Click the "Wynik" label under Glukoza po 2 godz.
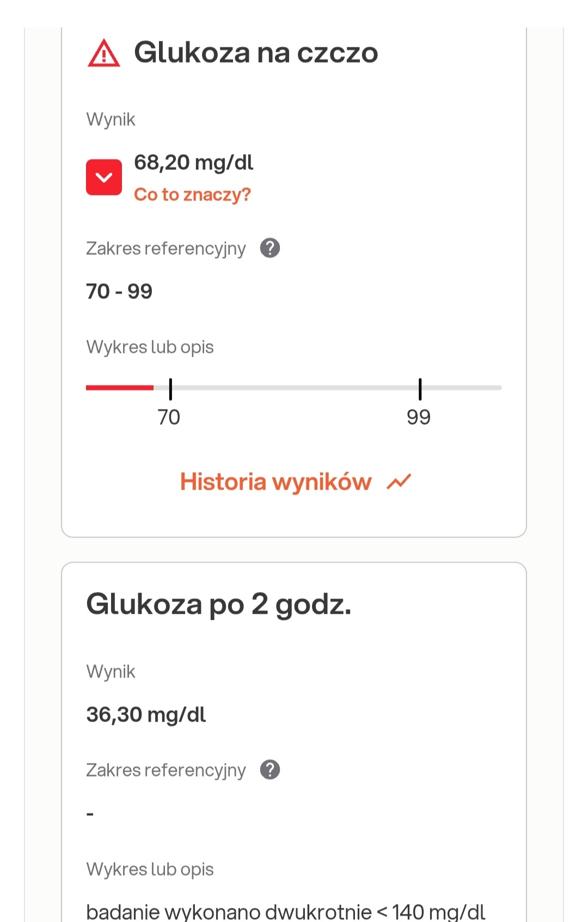Screen dimensions: 588x922 [x=111, y=671]
